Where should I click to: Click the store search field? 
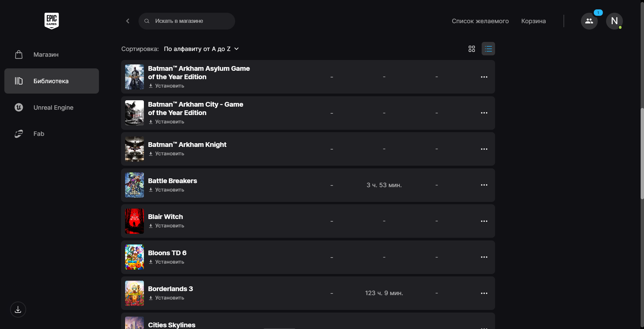tap(191, 21)
